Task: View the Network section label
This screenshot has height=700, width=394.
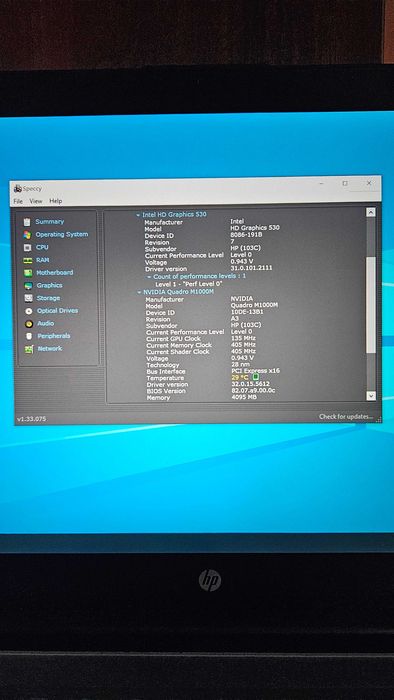Action: point(50,349)
